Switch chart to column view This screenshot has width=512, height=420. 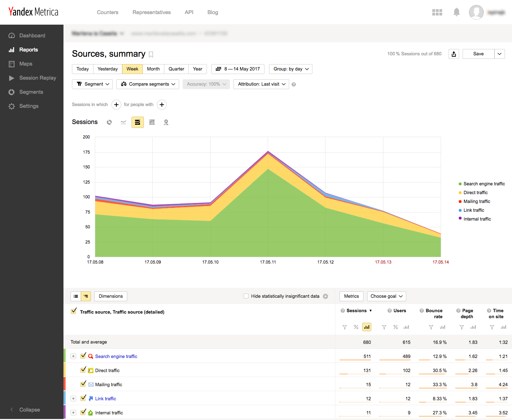tap(152, 122)
